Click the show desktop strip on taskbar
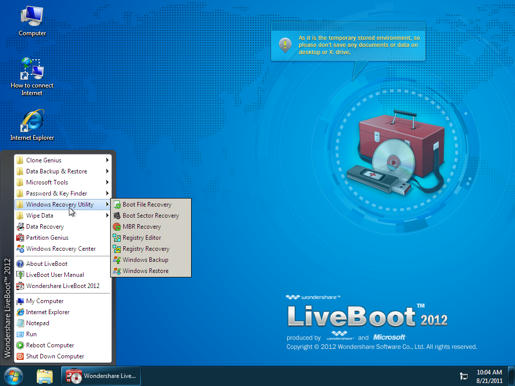Image resolution: width=515 pixels, height=386 pixels. pyautogui.click(x=511, y=376)
